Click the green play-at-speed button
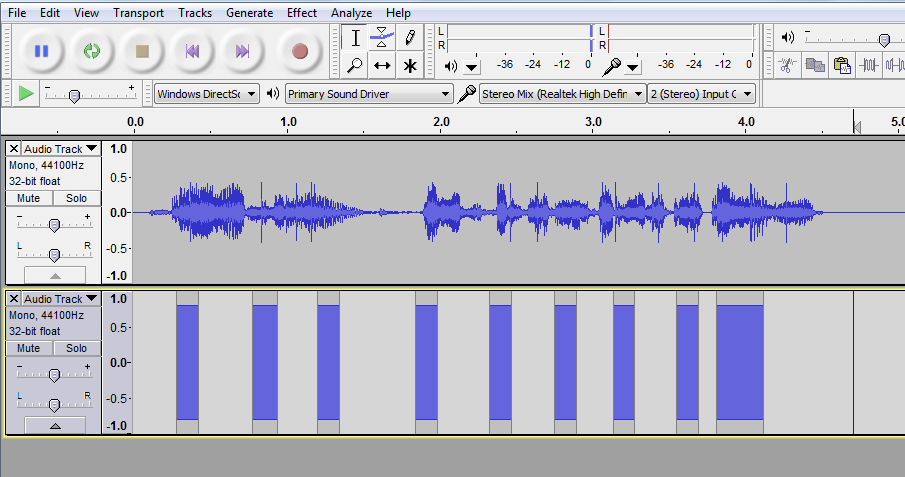 (x=26, y=94)
